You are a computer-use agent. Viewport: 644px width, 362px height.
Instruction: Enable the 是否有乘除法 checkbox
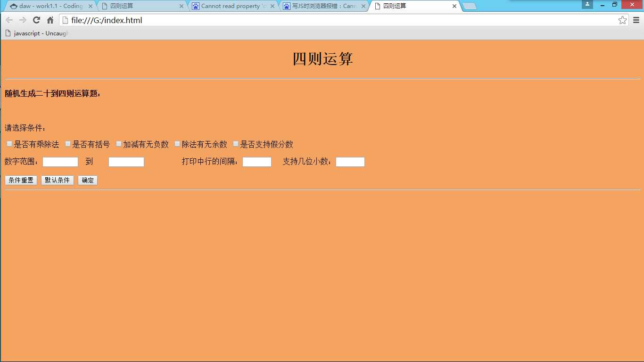[x=9, y=144]
